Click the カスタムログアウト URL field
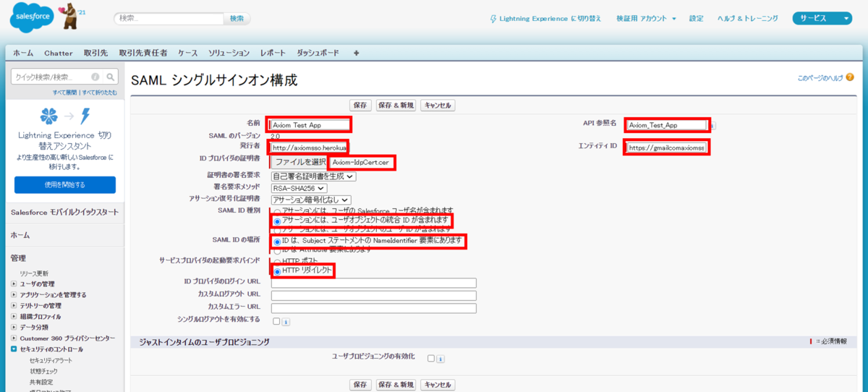This screenshot has height=392, width=868. (374, 295)
